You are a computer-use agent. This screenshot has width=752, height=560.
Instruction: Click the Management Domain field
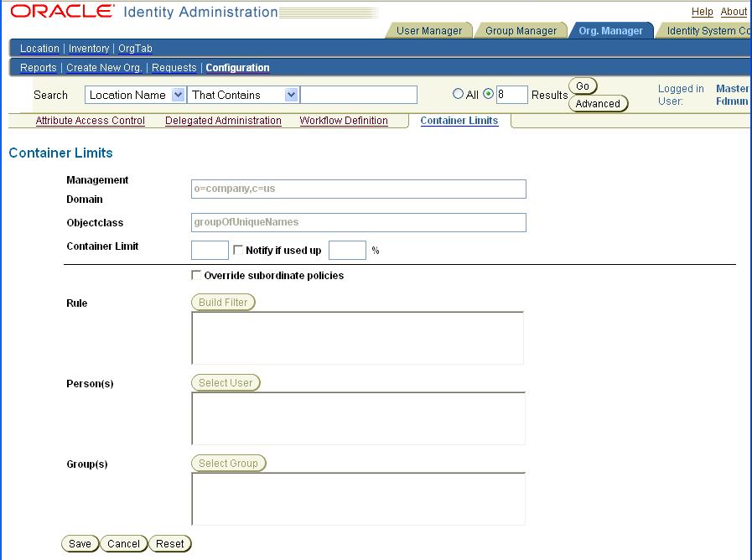tap(359, 189)
